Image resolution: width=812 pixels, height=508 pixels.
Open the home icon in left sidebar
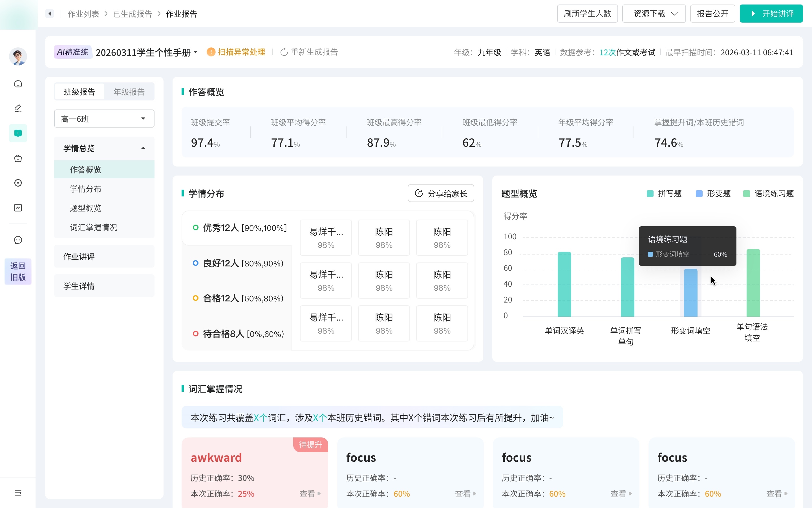click(18, 84)
